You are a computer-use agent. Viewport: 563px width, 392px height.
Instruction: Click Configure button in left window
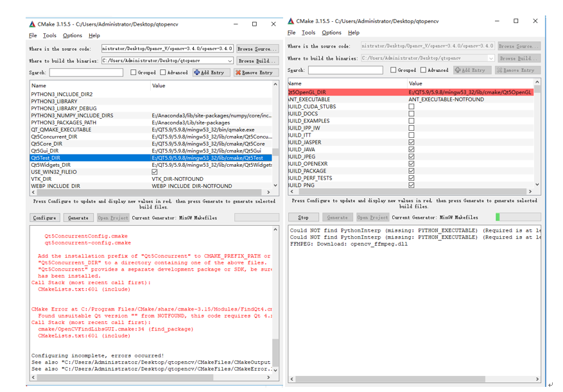point(44,218)
